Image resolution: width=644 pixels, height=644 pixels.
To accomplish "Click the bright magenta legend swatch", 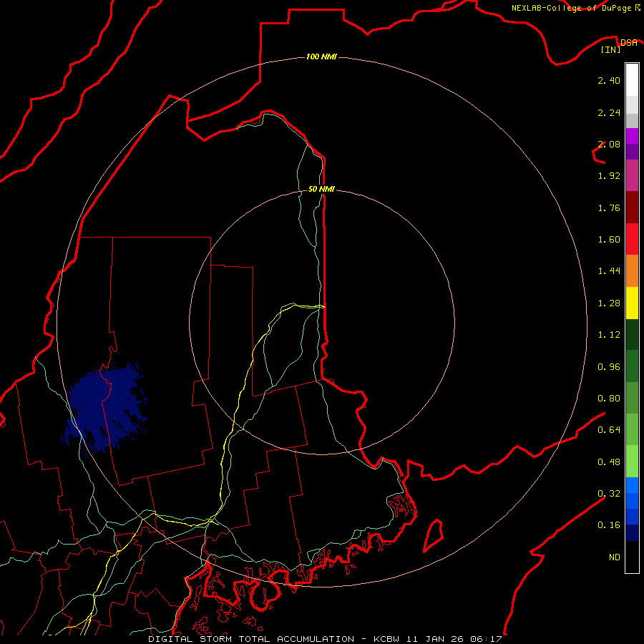I will coord(632,136).
